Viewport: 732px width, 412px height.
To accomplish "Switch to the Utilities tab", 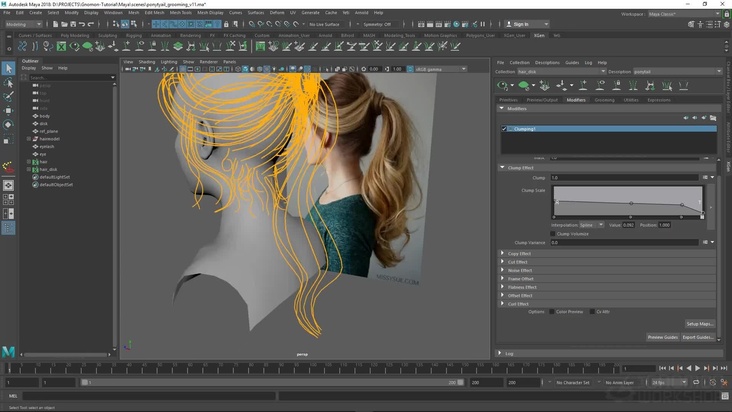I will (x=631, y=100).
